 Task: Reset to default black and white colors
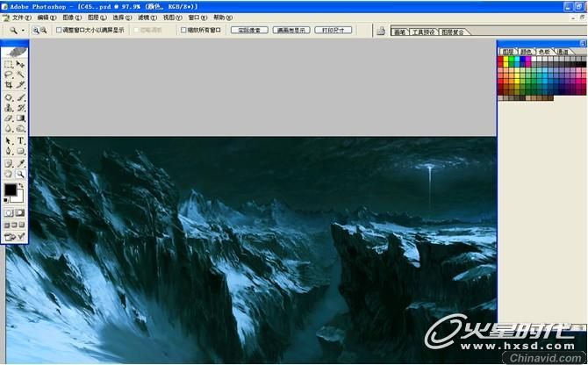(x=6, y=201)
